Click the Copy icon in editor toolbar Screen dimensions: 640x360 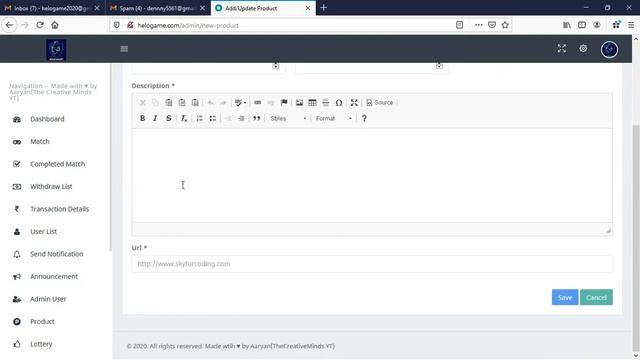tap(155, 103)
